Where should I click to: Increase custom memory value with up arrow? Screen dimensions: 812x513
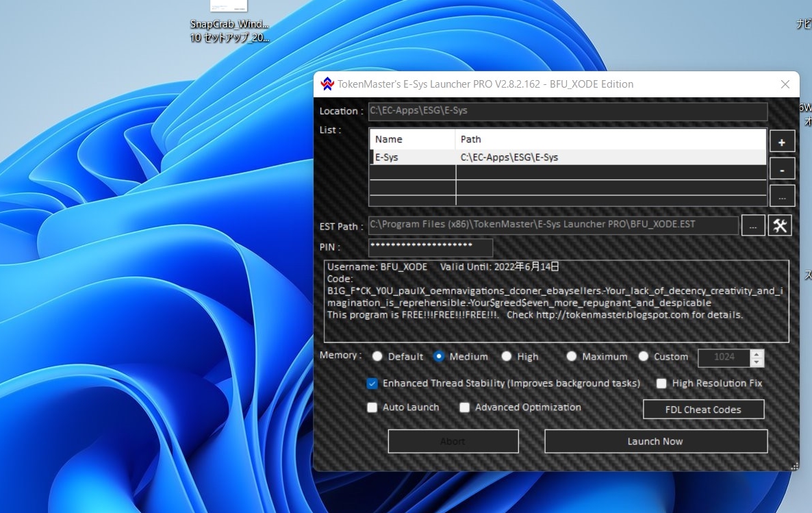click(x=757, y=354)
